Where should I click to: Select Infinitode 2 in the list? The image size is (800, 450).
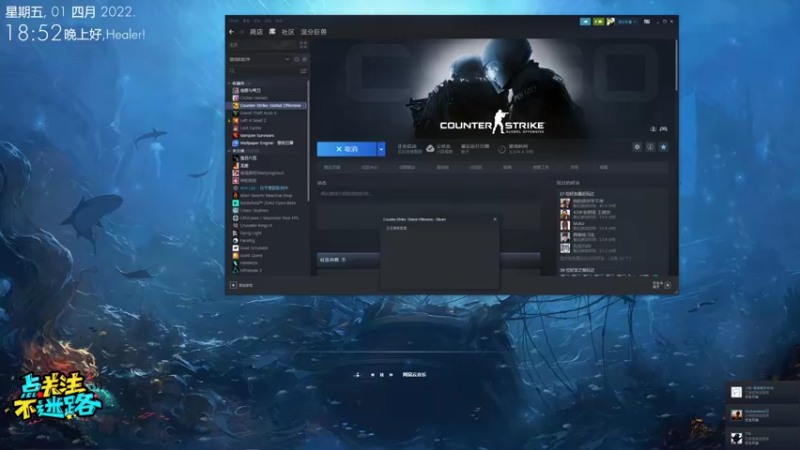pyautogui.click(x=251, y=270)
